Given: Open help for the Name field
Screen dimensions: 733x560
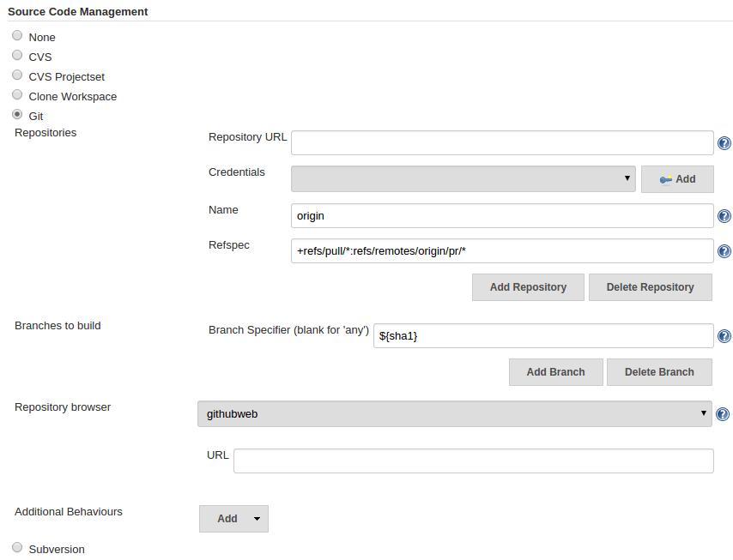Looking at the screenshot, I should [724, 215].
